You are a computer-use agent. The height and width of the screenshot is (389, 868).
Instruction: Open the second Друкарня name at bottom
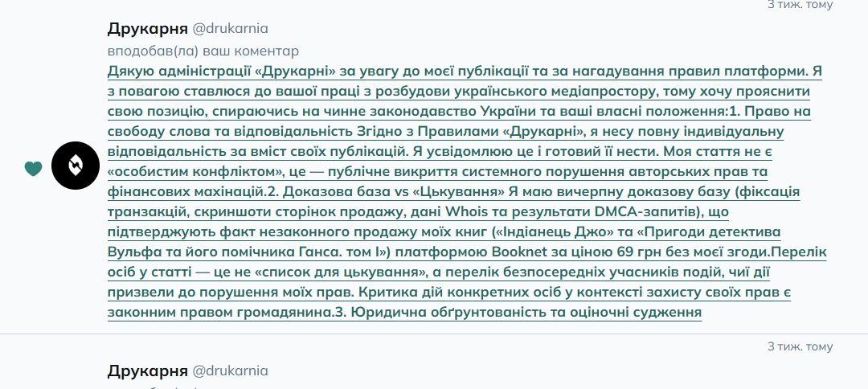147,371
